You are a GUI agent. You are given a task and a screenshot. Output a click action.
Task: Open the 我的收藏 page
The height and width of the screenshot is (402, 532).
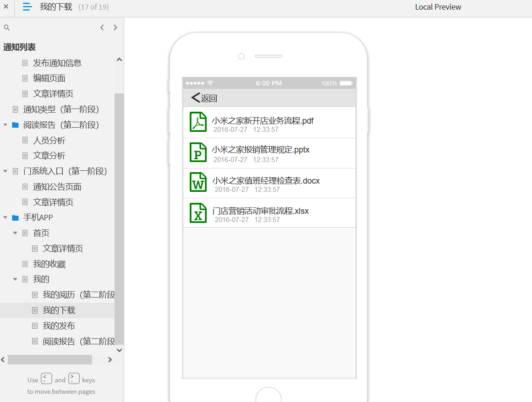tap(49, 264)
